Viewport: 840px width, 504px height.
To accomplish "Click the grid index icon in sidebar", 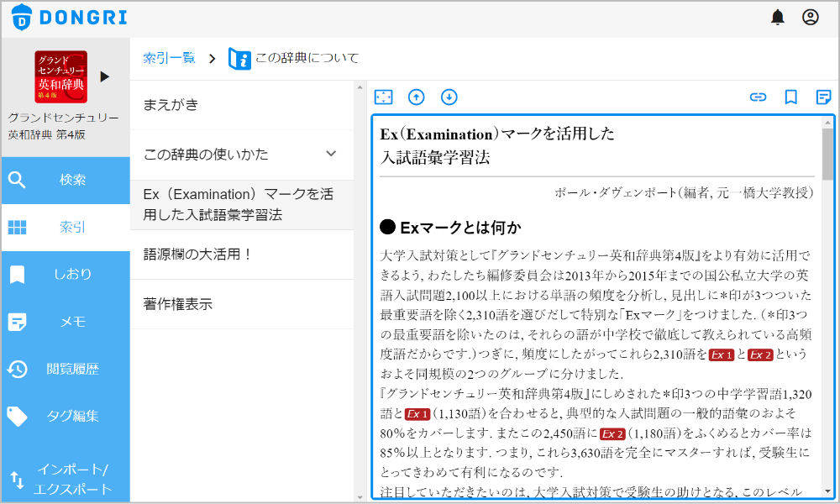I will 17,227.
